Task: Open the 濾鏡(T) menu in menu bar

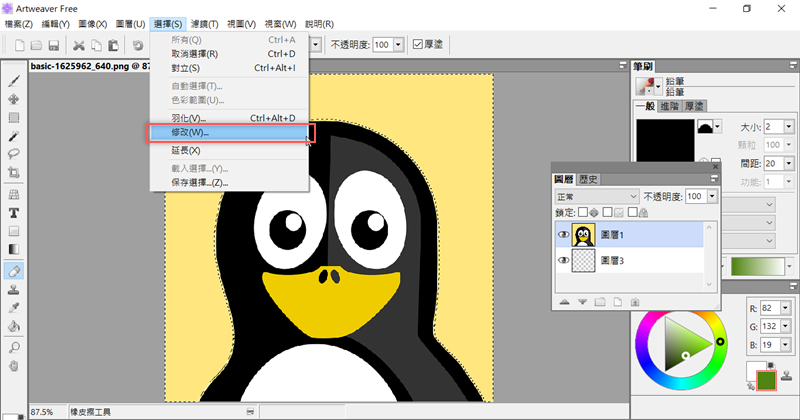Action: click(x=206, y=23)
